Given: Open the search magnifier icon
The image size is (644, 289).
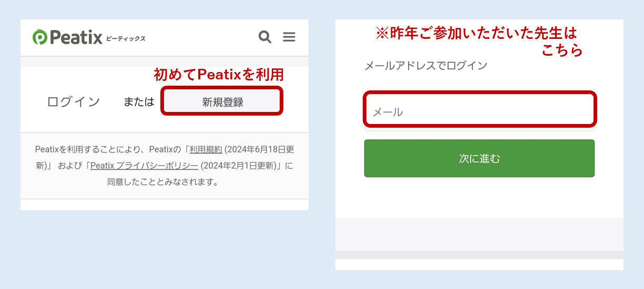Looking at the screenshot, I should [265, 37].
